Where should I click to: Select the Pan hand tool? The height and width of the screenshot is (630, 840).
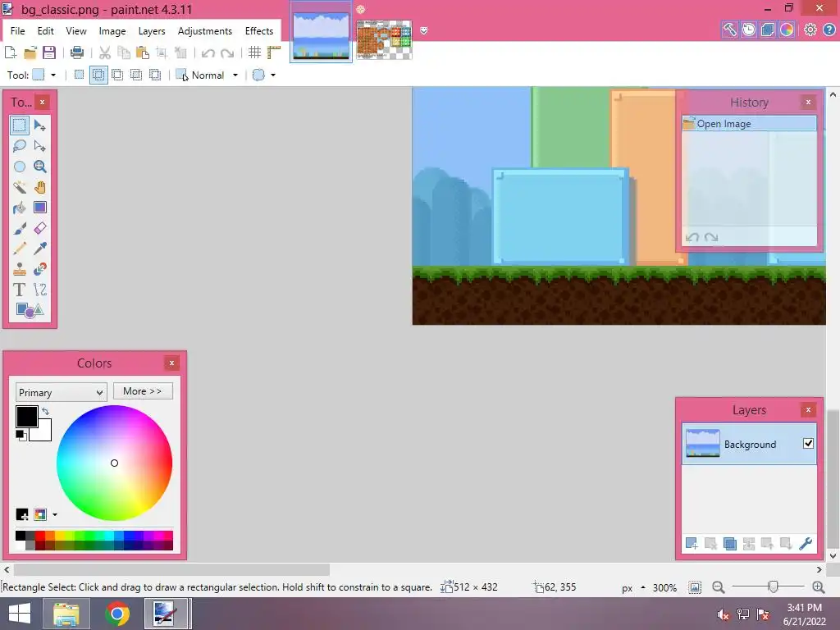tap(39, 187)
